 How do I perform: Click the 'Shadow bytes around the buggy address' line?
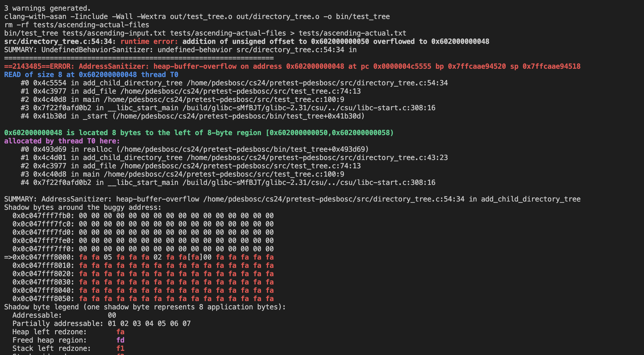point(83,207)
